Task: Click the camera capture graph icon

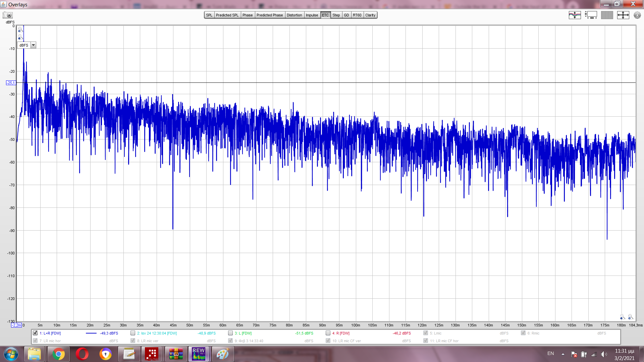Action: [7, 15]
